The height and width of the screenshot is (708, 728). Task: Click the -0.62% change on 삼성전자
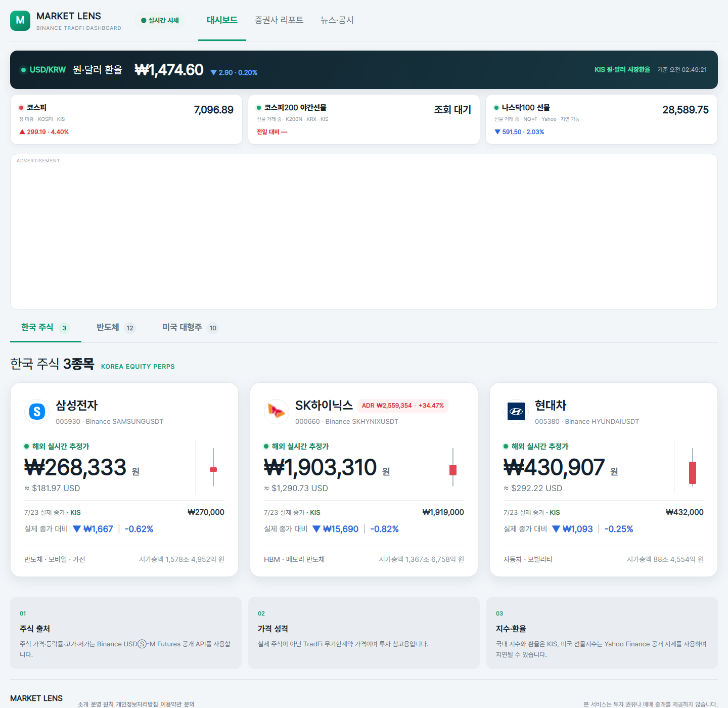click(139, 529)
